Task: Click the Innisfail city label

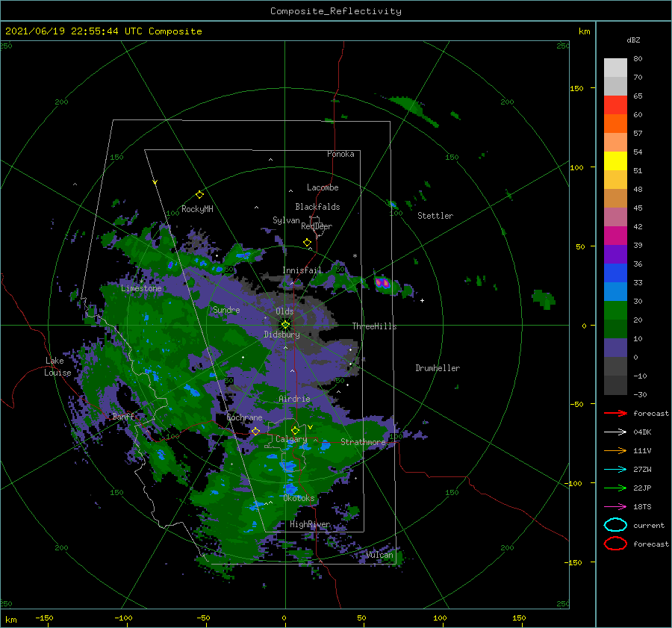Action: (302, 270)
